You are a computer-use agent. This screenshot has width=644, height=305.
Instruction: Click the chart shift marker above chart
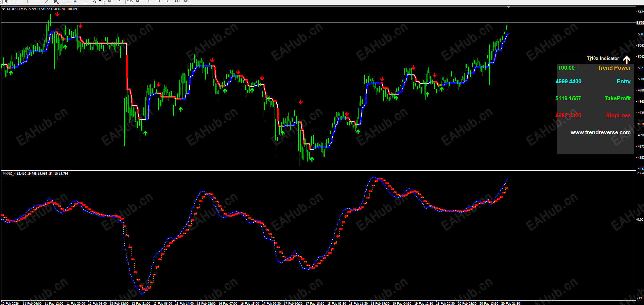coord(508,7)
